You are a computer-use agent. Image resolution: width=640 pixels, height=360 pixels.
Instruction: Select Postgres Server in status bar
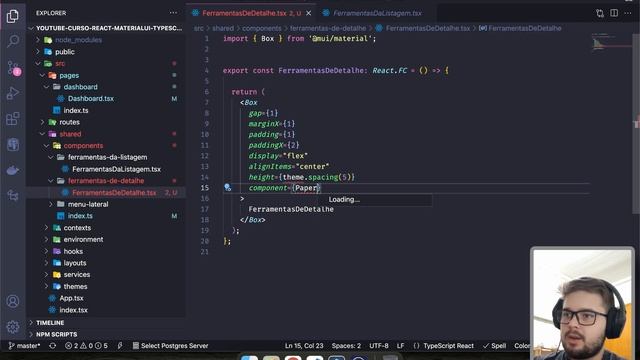170,346
